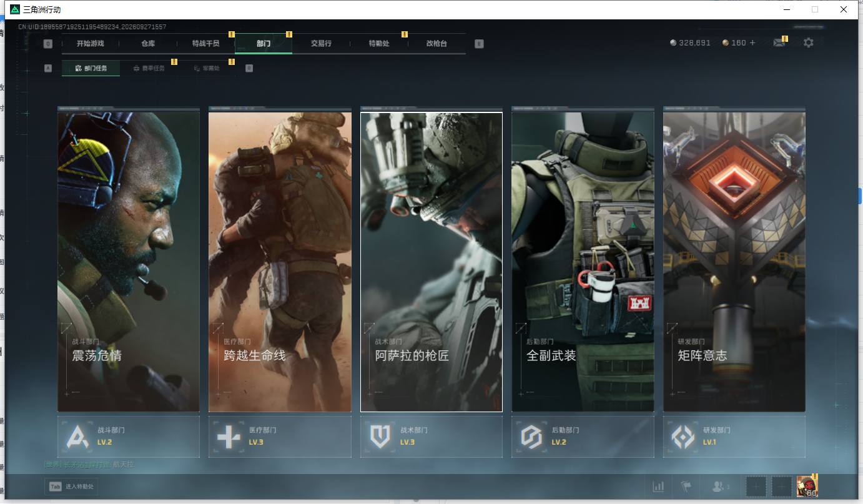Click the 医疗部门 cross emblem icon
This screenshot has height=504, width=863.
(x=229, y=437)
